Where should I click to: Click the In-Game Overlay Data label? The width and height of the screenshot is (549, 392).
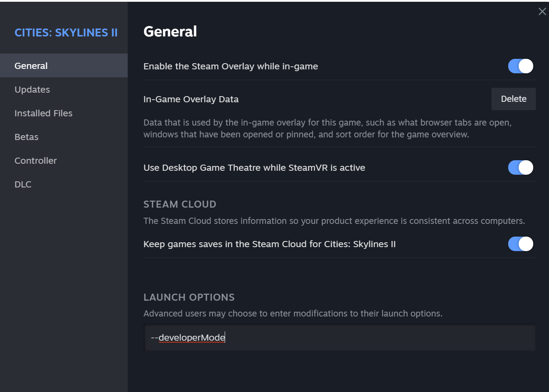coord(191,99)
